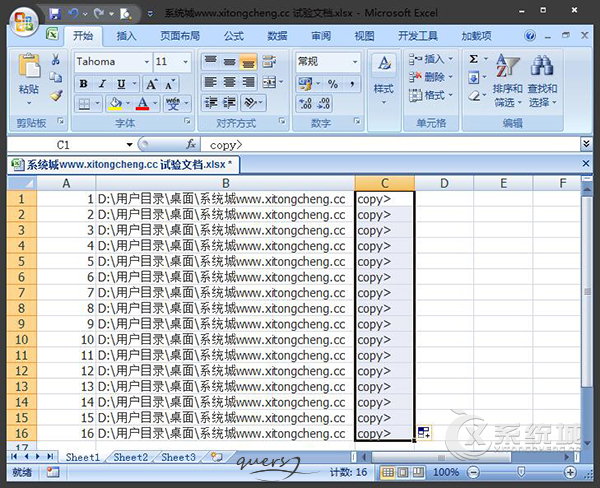This screenshot has width=600, height=488.
Task: Undo the last action
Action: 73,14
